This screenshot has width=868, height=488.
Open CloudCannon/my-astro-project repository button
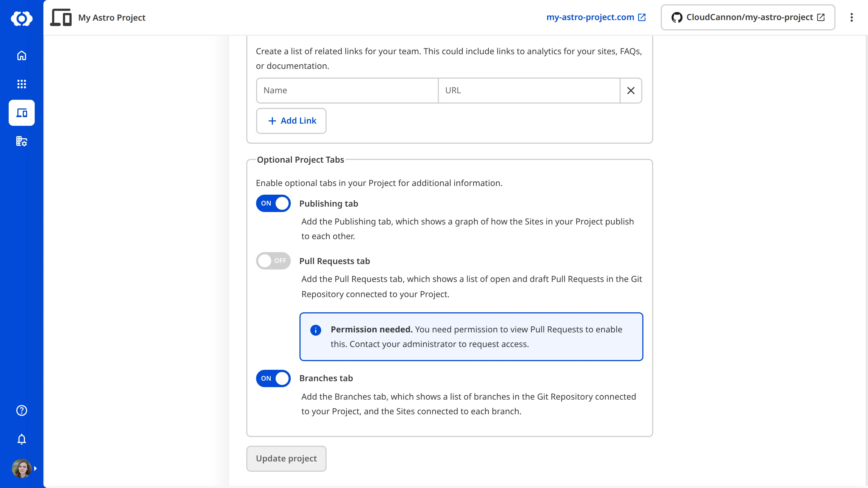tap(748, 17)
